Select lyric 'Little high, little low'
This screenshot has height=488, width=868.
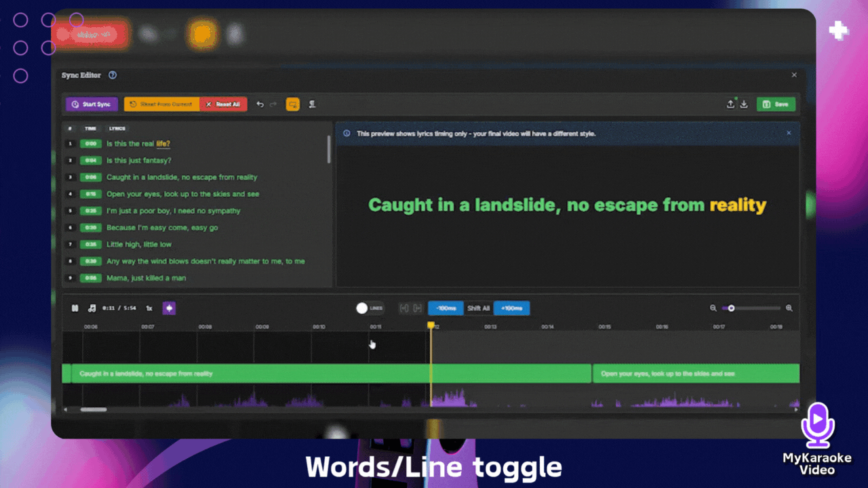pos(139,245)
